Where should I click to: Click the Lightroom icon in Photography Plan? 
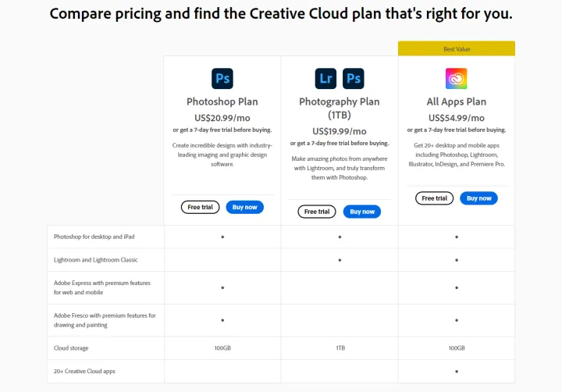[325, 79]
